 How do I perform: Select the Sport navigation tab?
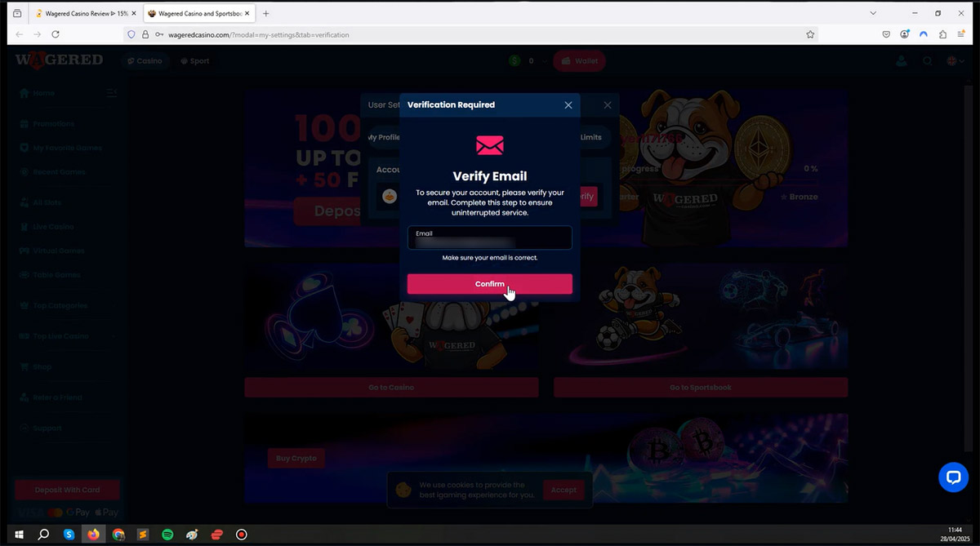coord(195,61)
